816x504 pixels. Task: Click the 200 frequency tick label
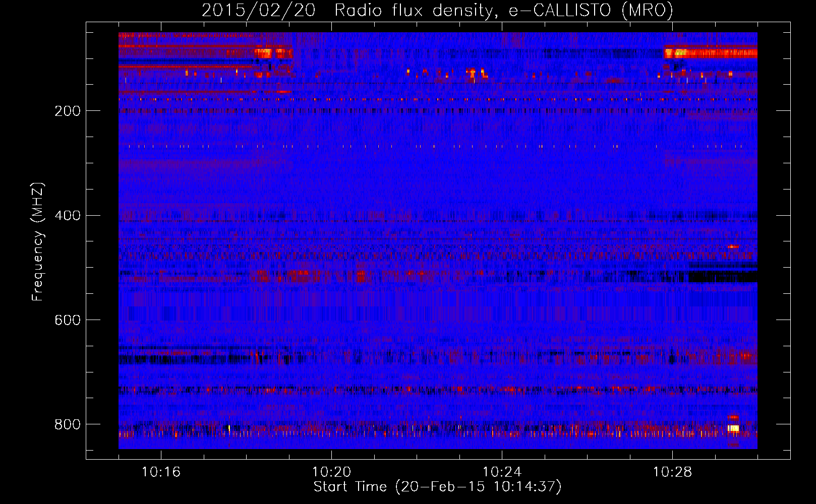click(67, 111)
